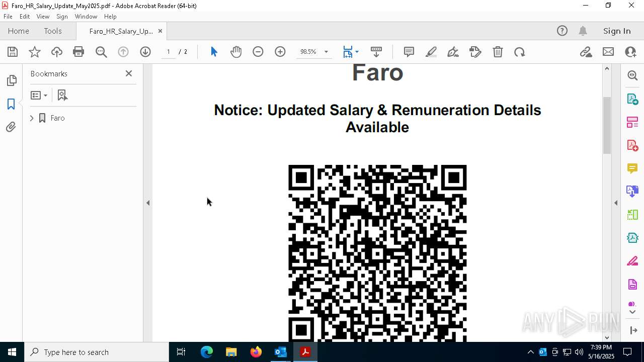Enable the scrolling read mode icon

376,52
